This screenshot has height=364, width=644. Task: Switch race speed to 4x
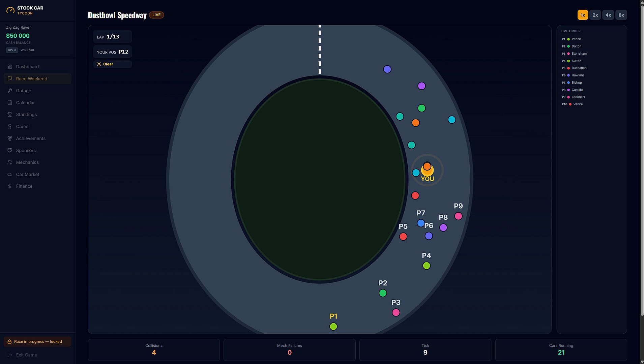point(608,15)
